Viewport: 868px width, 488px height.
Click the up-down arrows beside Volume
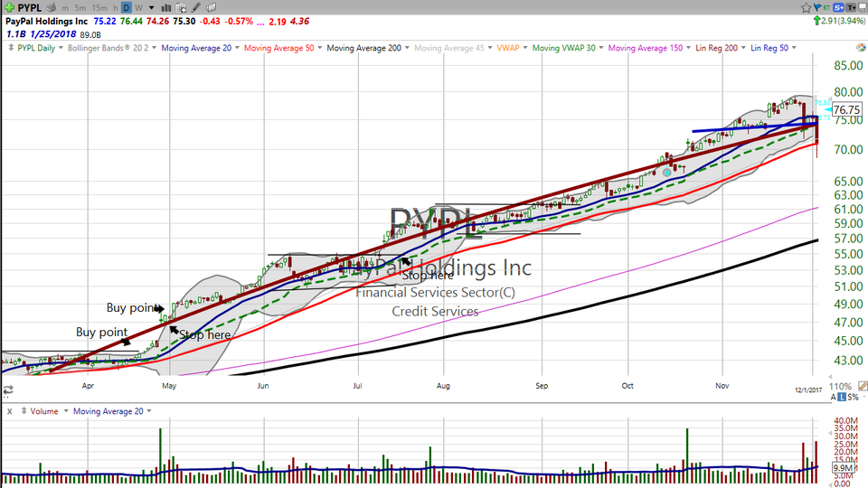24,411
